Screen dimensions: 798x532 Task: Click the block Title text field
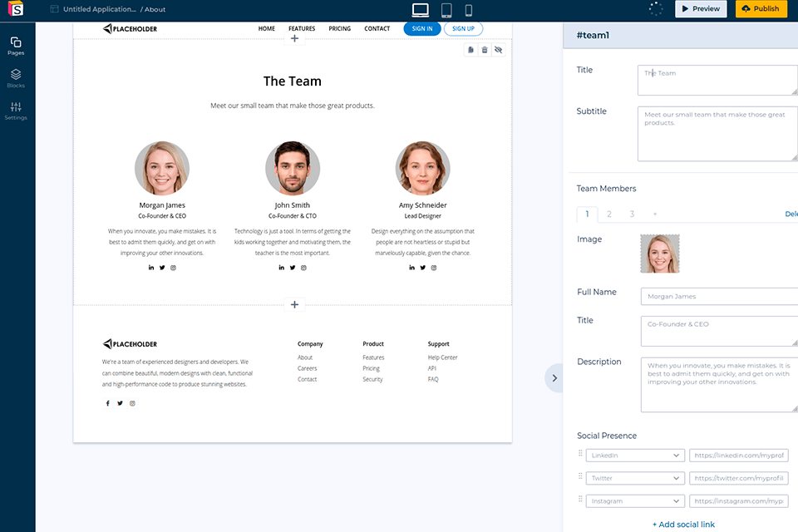[717, 80]
